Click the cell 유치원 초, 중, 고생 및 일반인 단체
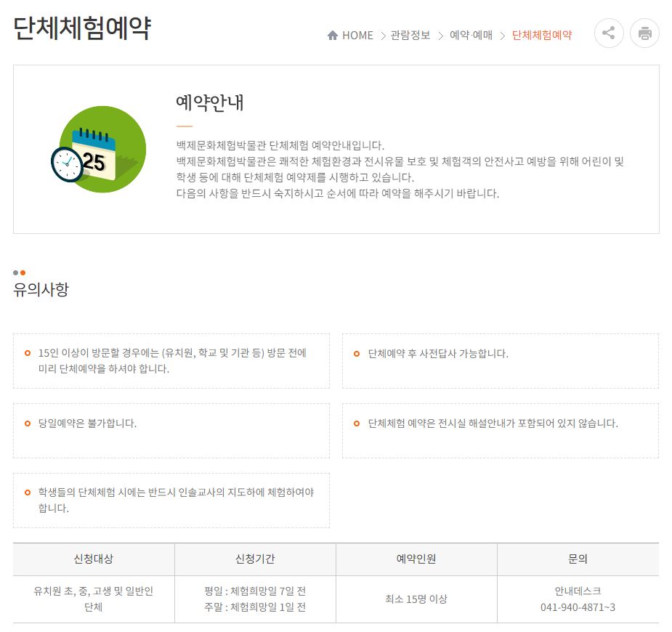The height and width of the screenshot is (632, 672). pos(94,599)
